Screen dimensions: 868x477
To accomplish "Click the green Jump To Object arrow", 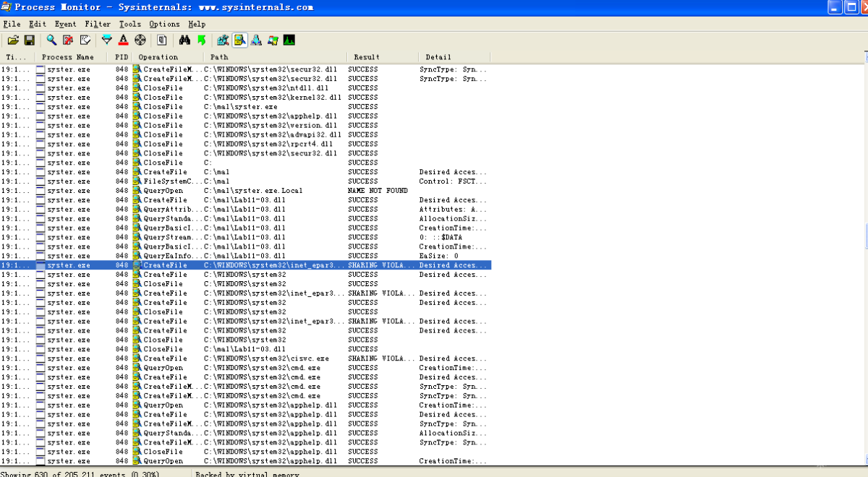I will (201, 40).
